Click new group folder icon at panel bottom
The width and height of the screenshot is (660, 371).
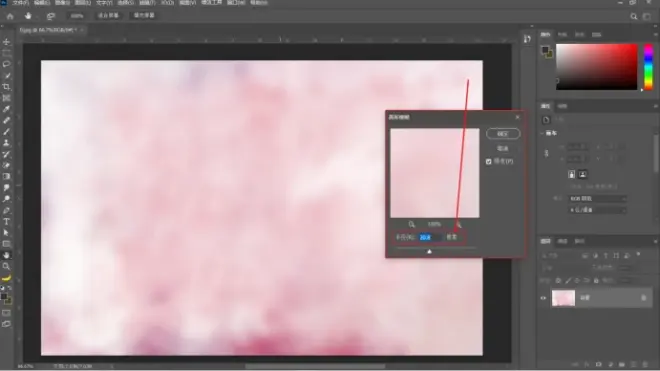point(622,364)
